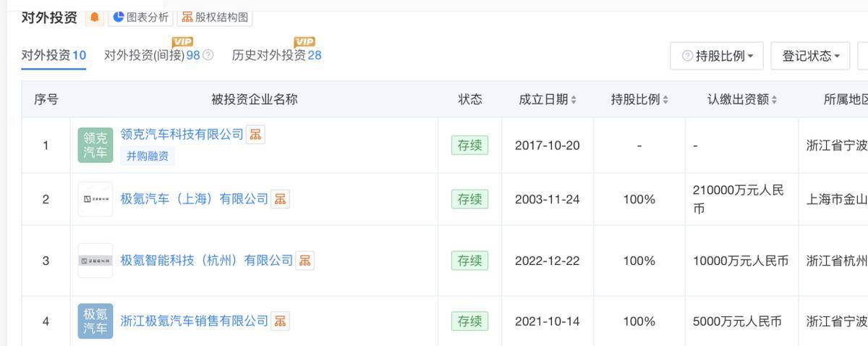
Task: Switch to the 对外投资 10 tab
Action: tap(54, 55)
